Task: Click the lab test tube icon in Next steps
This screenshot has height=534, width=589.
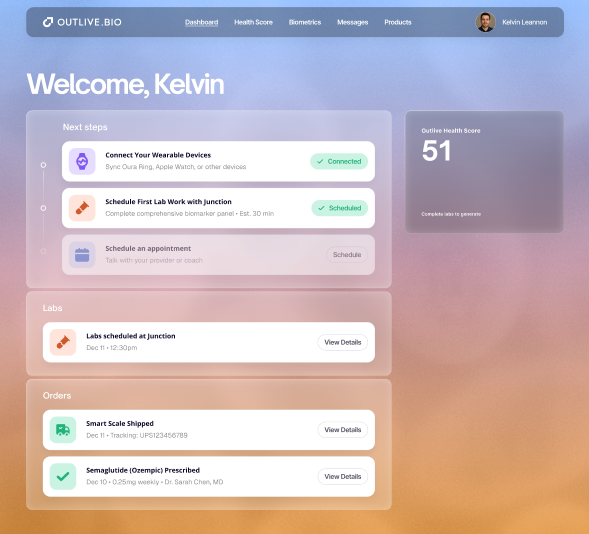Action: click(82, 208)
